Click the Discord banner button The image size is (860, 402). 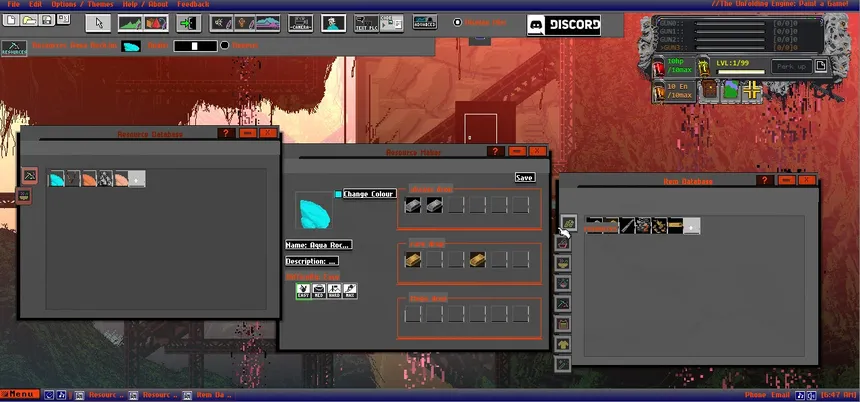click(x=564, y=25)
